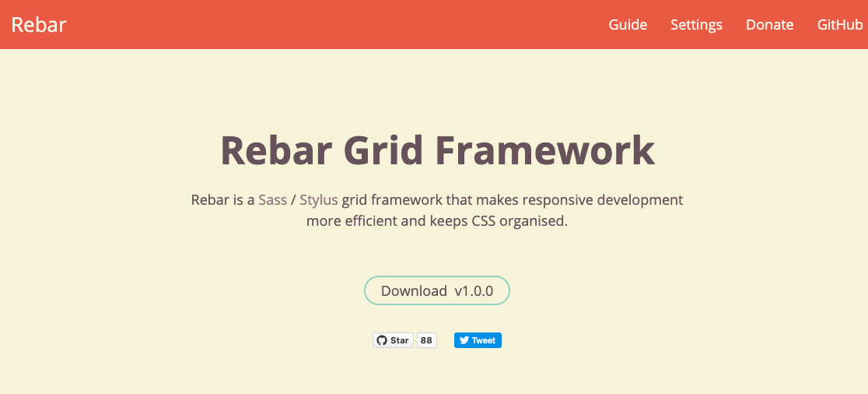Click the word 'Download' inside the pill button
Viewport: 868px width, 394px height.
point(414,291)
